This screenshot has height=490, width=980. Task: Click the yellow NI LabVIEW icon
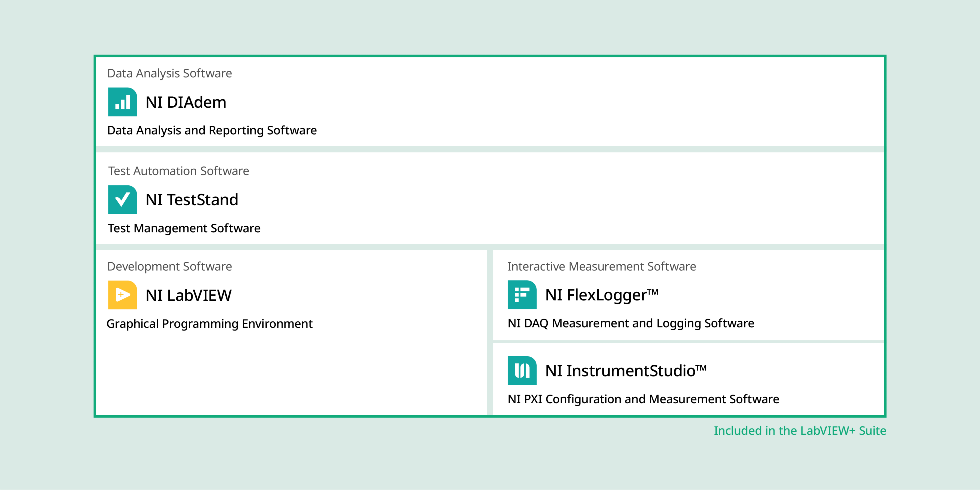tap(122, 295)
